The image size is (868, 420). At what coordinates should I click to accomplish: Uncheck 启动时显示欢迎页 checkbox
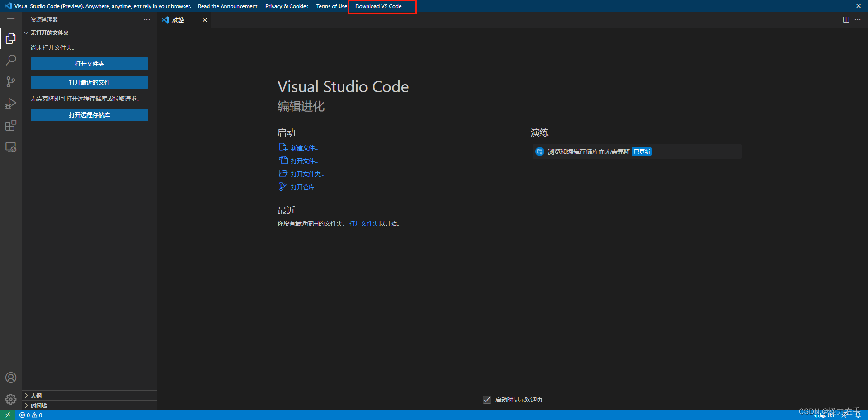pos(487,400)
